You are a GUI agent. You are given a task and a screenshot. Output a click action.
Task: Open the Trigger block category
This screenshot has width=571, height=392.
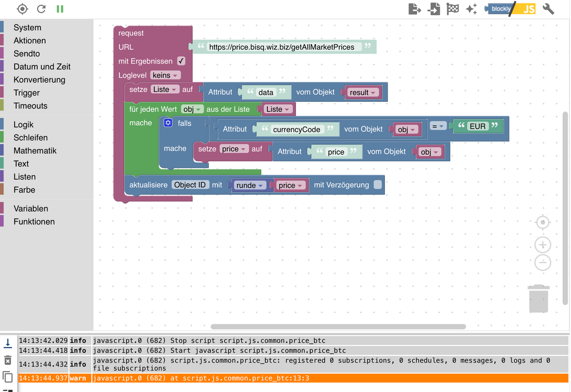[27, 93]
